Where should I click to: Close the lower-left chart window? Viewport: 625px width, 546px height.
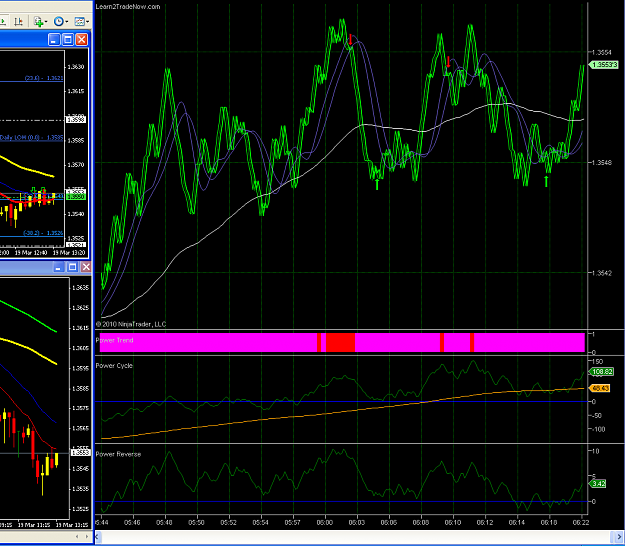click(x=86, y=267)
